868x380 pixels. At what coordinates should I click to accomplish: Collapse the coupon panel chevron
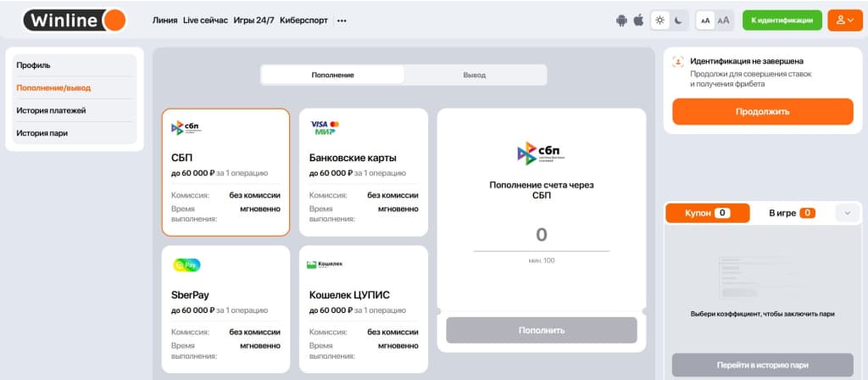(x=847, y=213)
